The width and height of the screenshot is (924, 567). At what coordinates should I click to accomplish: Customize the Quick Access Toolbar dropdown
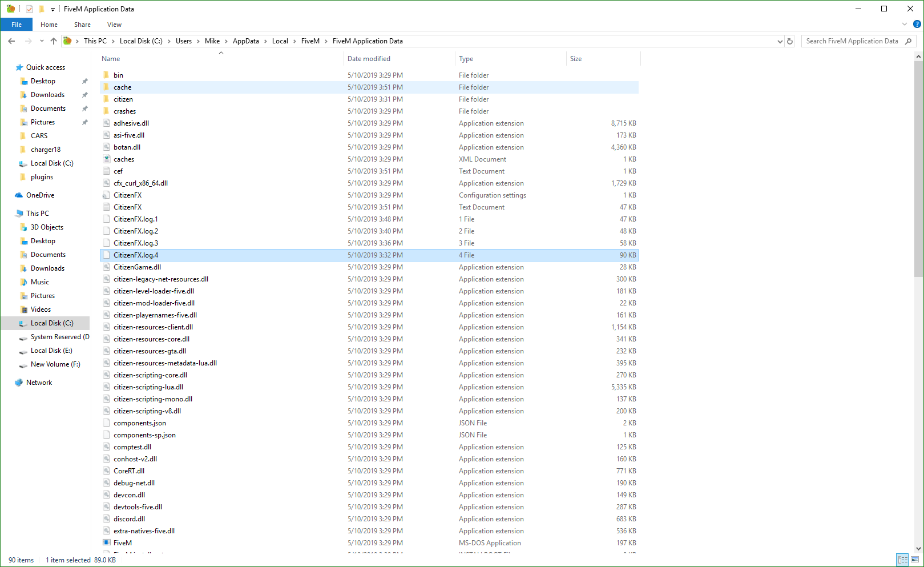(52, 9)
